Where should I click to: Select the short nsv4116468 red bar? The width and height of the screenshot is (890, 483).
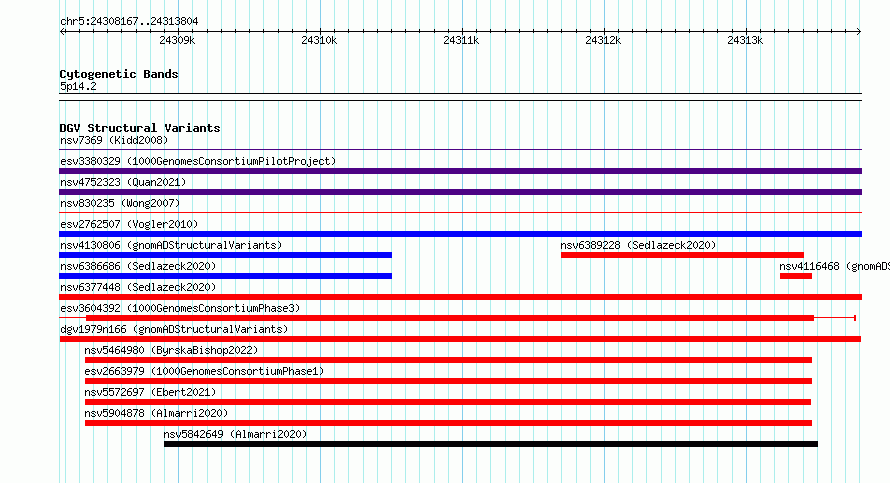pyautogui.click(x=796, y=276)
